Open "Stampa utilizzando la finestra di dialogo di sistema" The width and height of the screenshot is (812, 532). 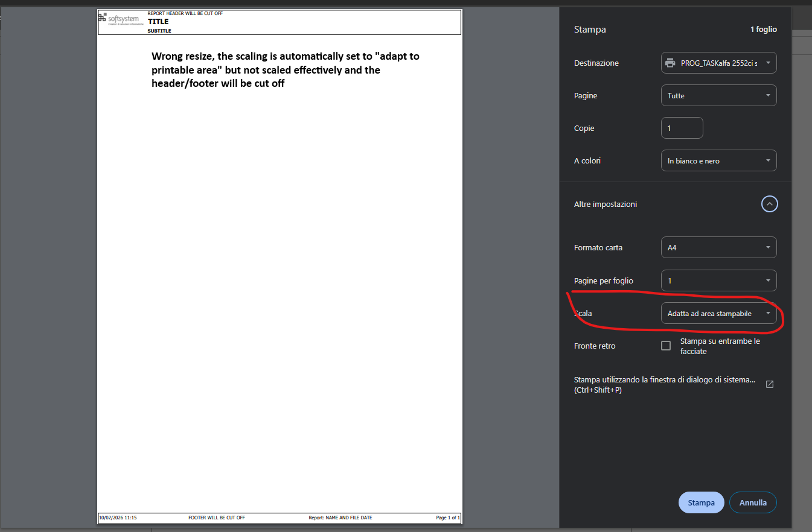(664, 385)
